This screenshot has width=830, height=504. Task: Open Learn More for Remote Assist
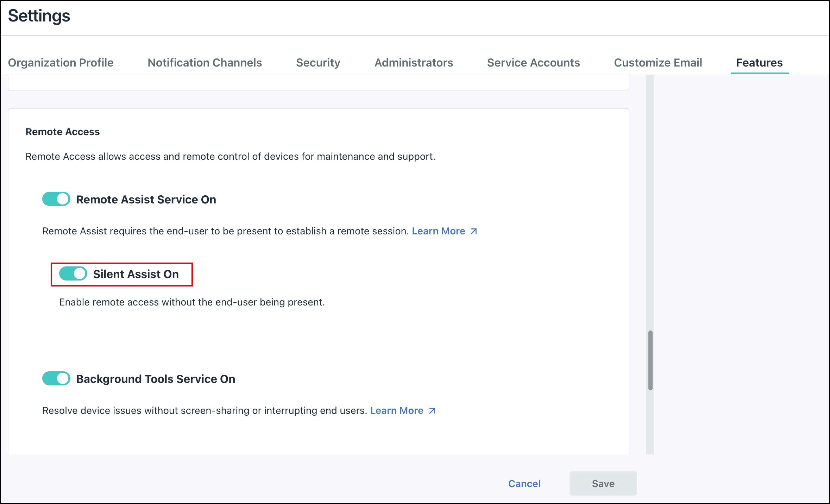point(439,231)
